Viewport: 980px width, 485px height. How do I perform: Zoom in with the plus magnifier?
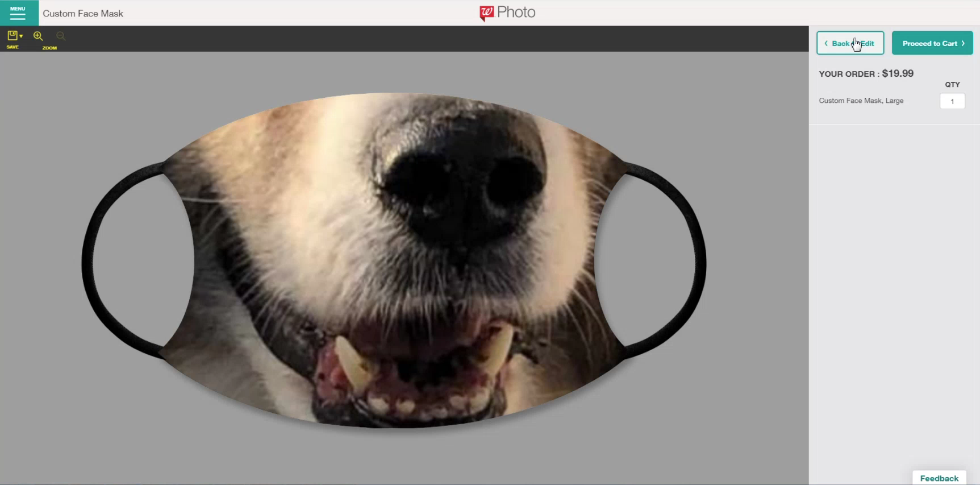[38, 36]
